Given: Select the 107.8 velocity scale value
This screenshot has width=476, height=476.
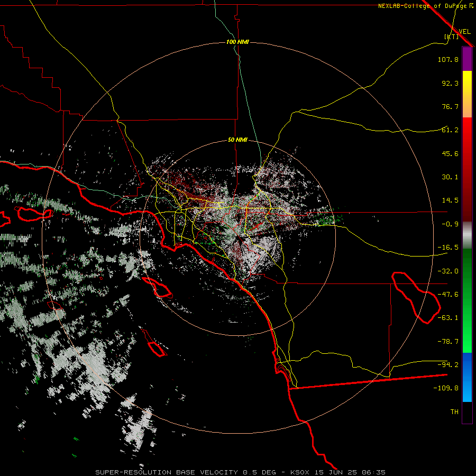Looking at the screenshot, I should click(x=448, y=59).
